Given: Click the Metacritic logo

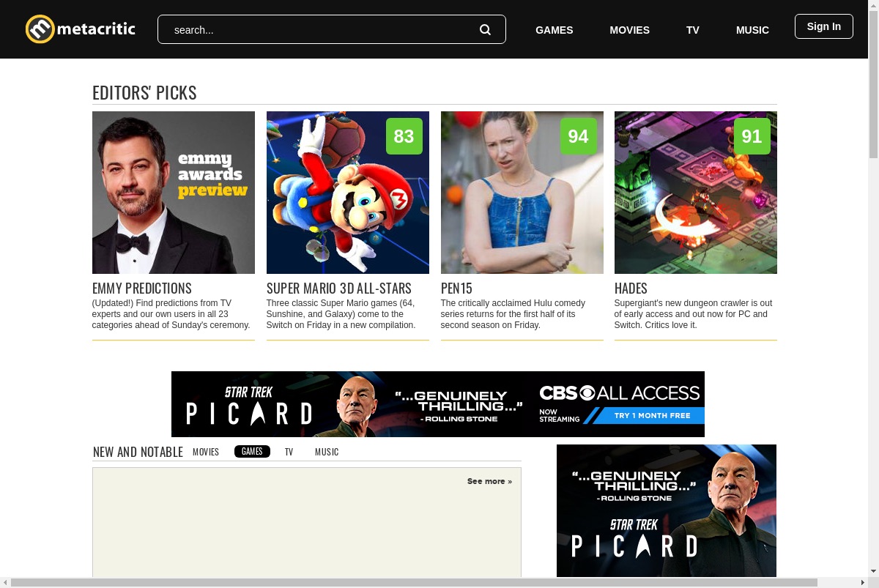Looking at the screenshot, I should [81, 29].
